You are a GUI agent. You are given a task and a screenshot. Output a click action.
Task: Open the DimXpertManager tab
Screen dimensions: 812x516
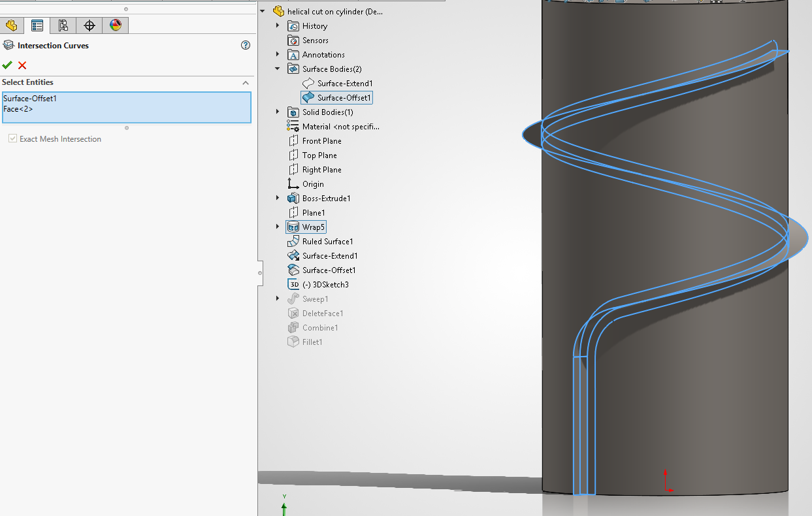[x=89, y=25]
